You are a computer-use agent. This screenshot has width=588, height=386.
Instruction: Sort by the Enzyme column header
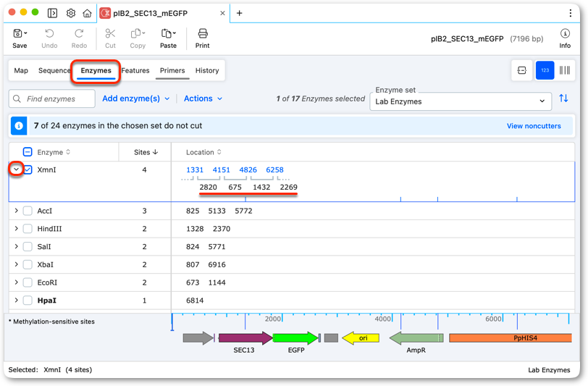(x=54, y=152)
